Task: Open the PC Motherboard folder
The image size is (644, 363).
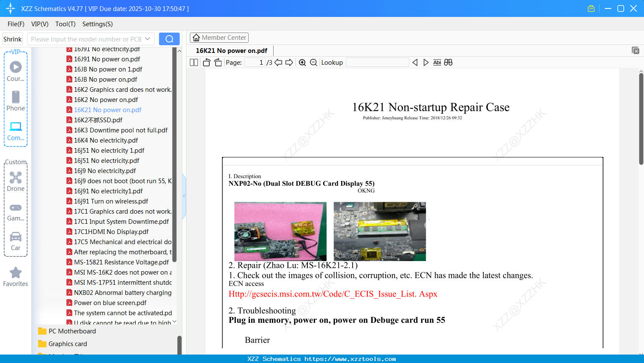Action: pyautogui.click(x=67, y=331)
